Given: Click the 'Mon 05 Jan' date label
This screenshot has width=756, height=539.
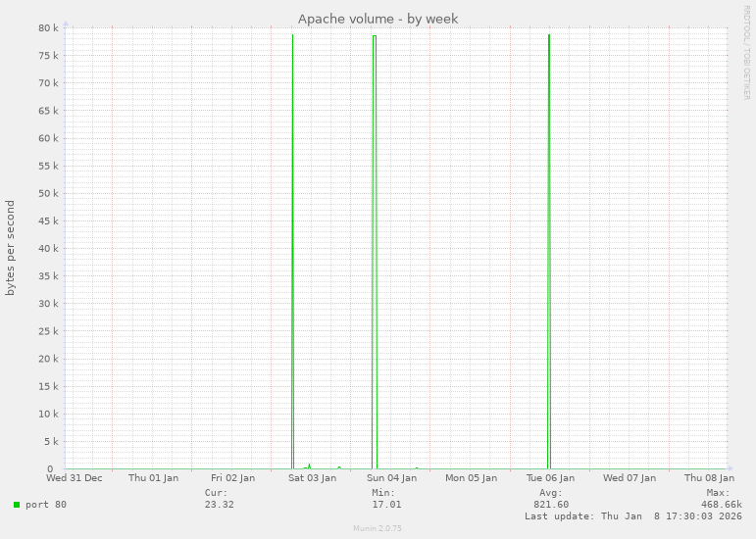Looking at the screenshot, I should point(471,478).
